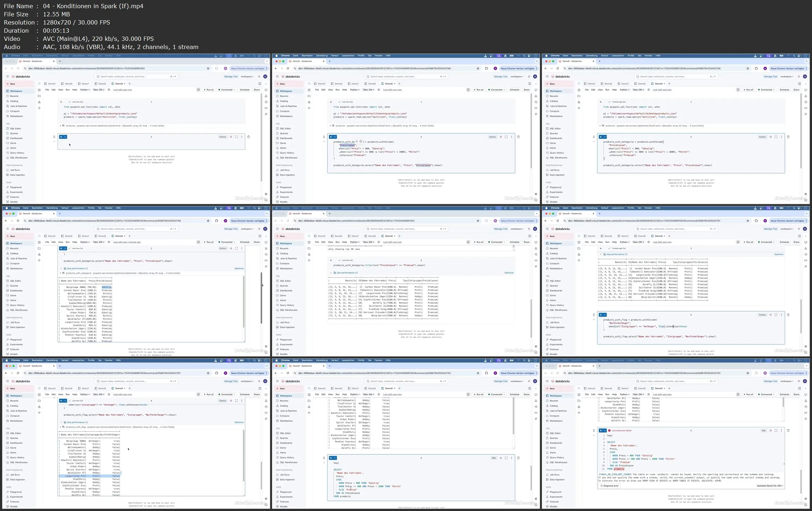Viewport: 812px width, 511px height.
Task: Open the assistant sparkle icon on empty cell 2
Action: (x=231, y=137)
